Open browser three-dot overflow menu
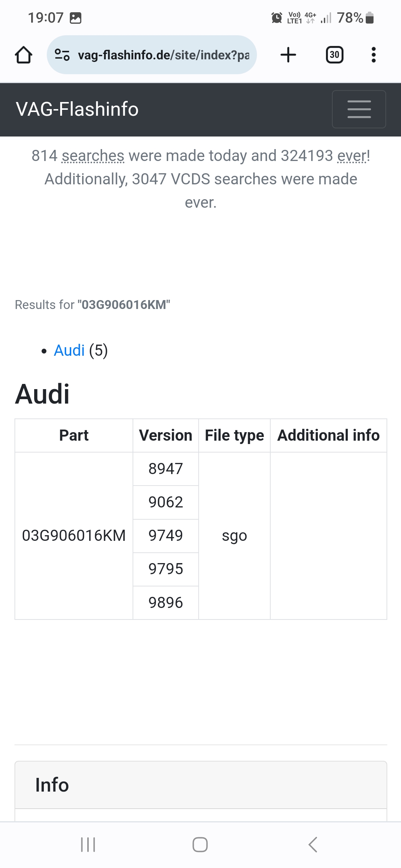Viewport: 401px width, 868px height. (374, 55)
